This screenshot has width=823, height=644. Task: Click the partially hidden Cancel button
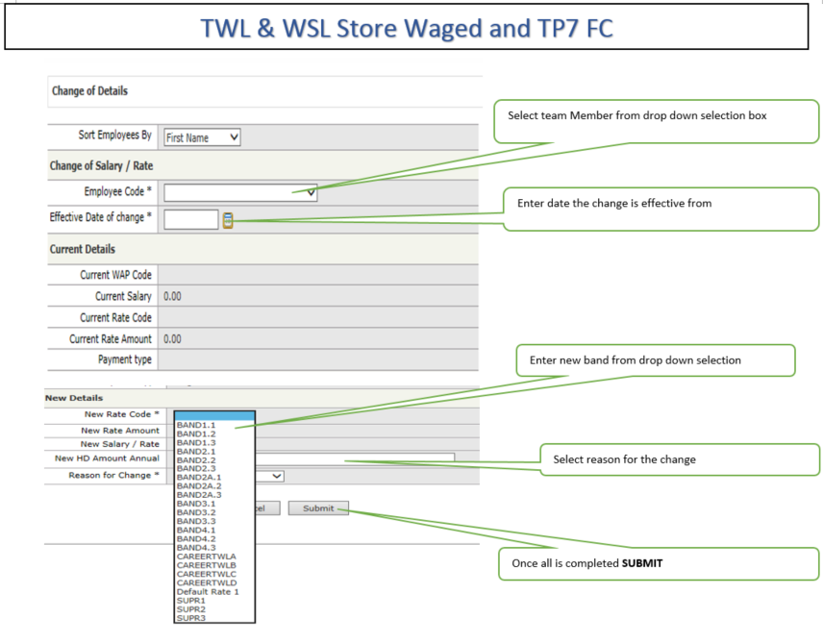267,508
